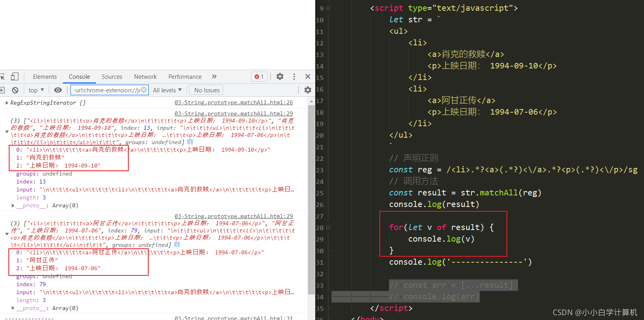The width and height of the screenshot is (644, 320).
Task: Click info icon after first groups: undefined
Action: 190,142
